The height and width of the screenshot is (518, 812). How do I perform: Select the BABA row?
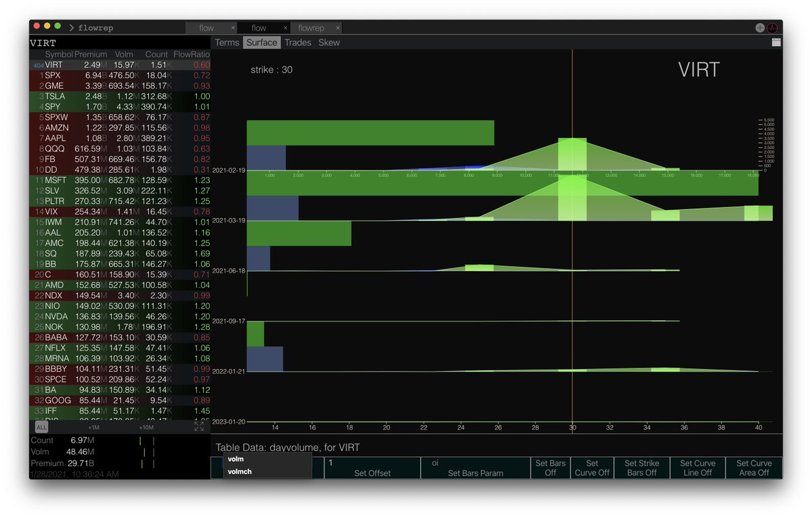(120, 337)
